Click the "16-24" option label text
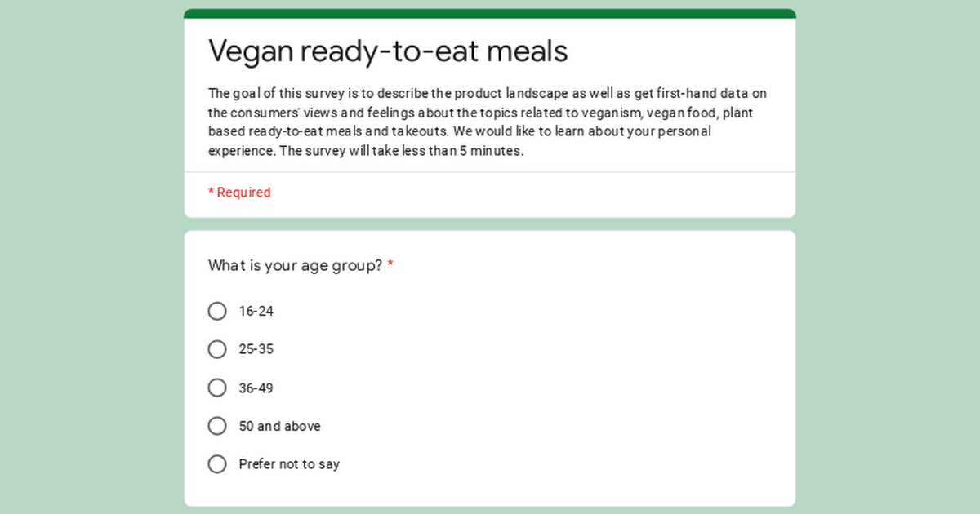The image size is (980, 514). tap(256, 311)
